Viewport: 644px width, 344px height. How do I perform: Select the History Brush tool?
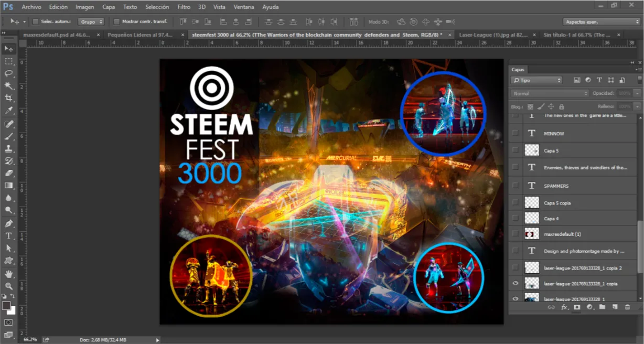click(9, 161)
